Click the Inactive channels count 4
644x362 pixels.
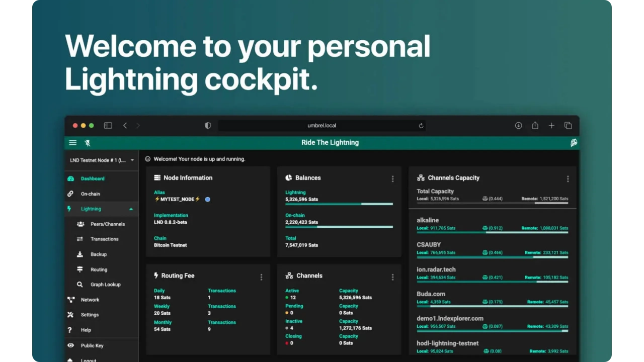[x=292, y=328]
